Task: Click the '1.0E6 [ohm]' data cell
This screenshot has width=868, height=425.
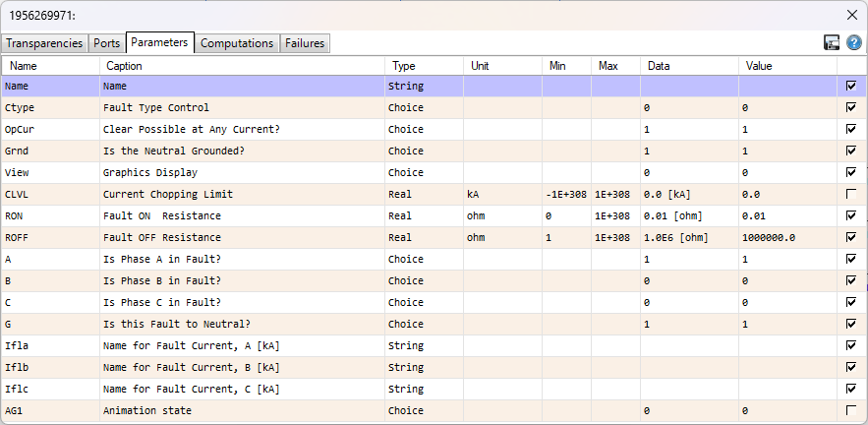Action: 690,237
